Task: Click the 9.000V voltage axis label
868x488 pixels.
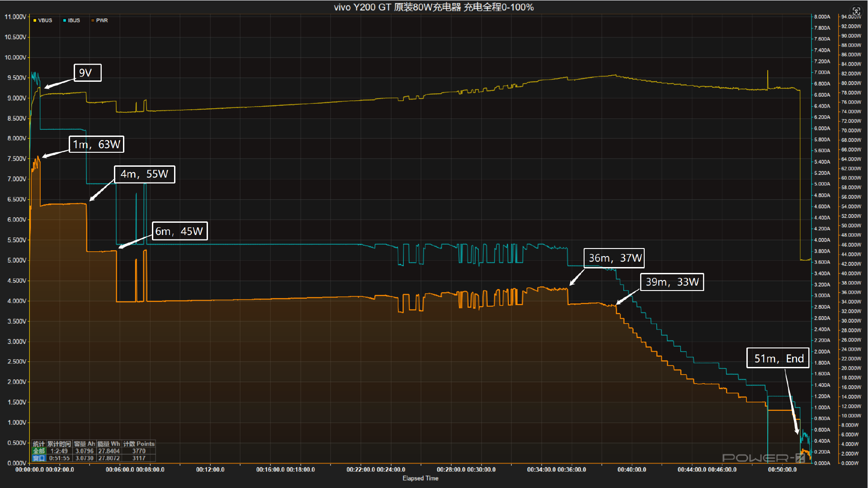Action: pos(17,98)
